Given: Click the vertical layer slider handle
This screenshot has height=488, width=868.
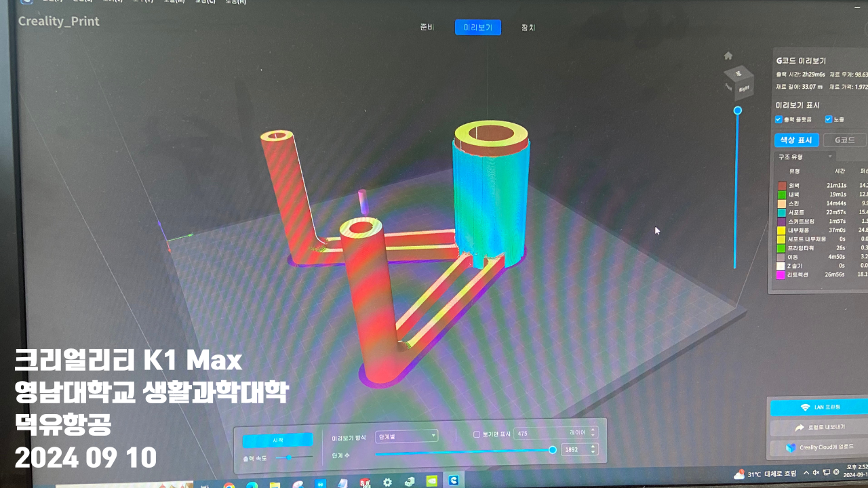Looking at the screenshot, I should tap(738, 110).
